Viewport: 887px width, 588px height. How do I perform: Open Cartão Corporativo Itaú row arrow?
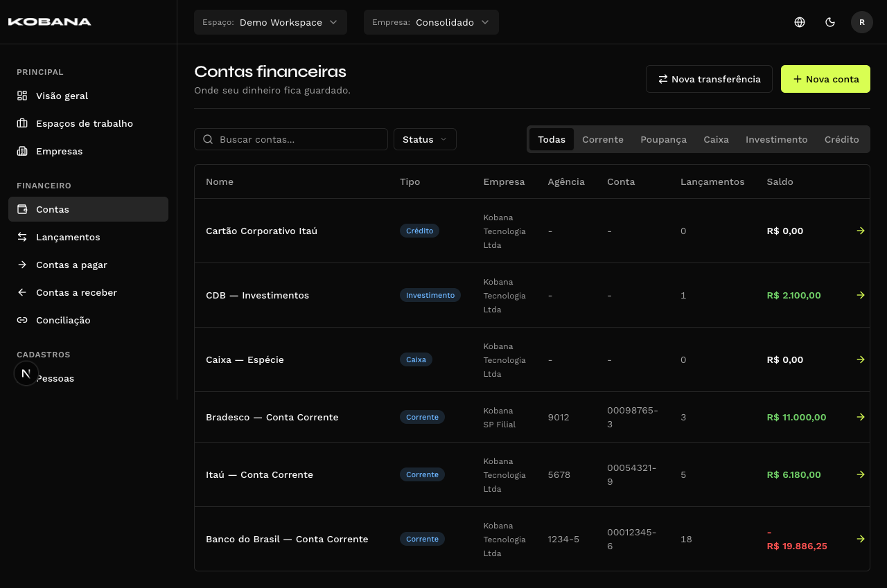click(861, 231)
